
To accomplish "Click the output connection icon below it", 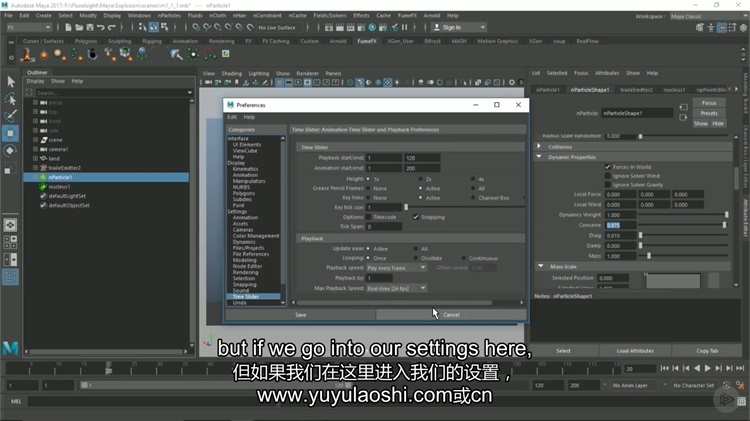I will [x=683, y=117].
